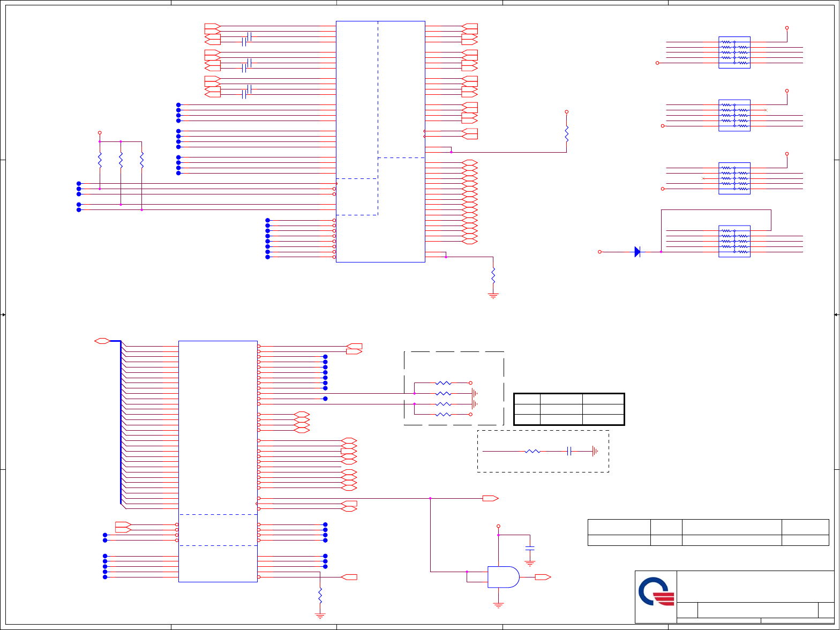The width and height of the screenshot is (840, 630).
Task: Select the third resistor network pack
Action: 734,178
